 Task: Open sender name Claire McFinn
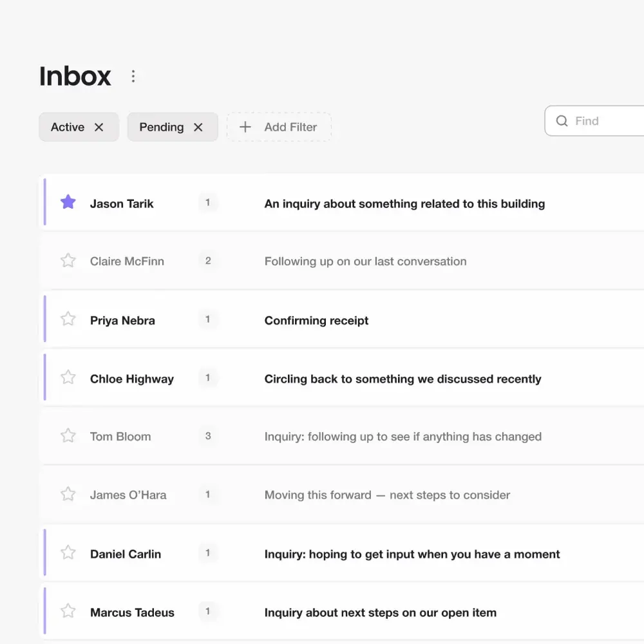tap(127, 261)
